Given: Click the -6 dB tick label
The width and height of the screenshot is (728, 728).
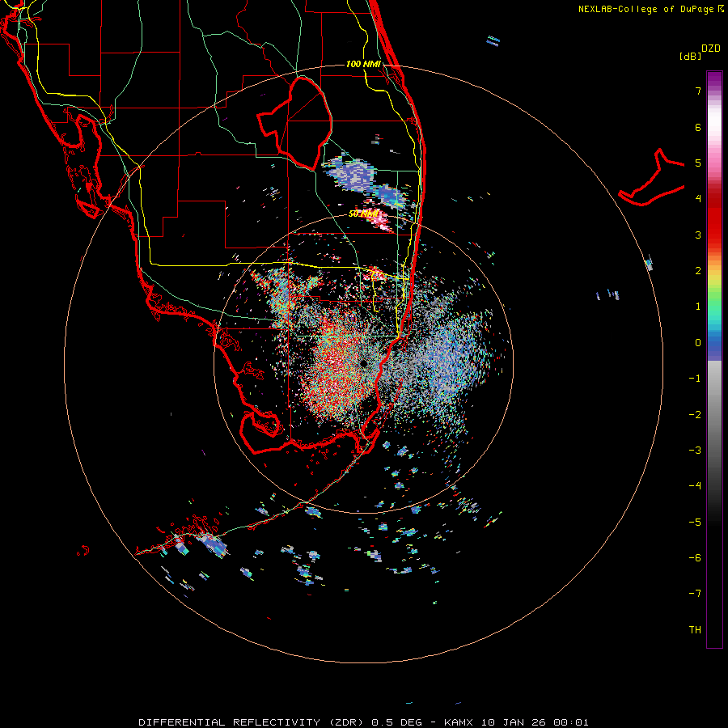Looking at the screenshot, I should pyautogui.click(x=695, y=558).
